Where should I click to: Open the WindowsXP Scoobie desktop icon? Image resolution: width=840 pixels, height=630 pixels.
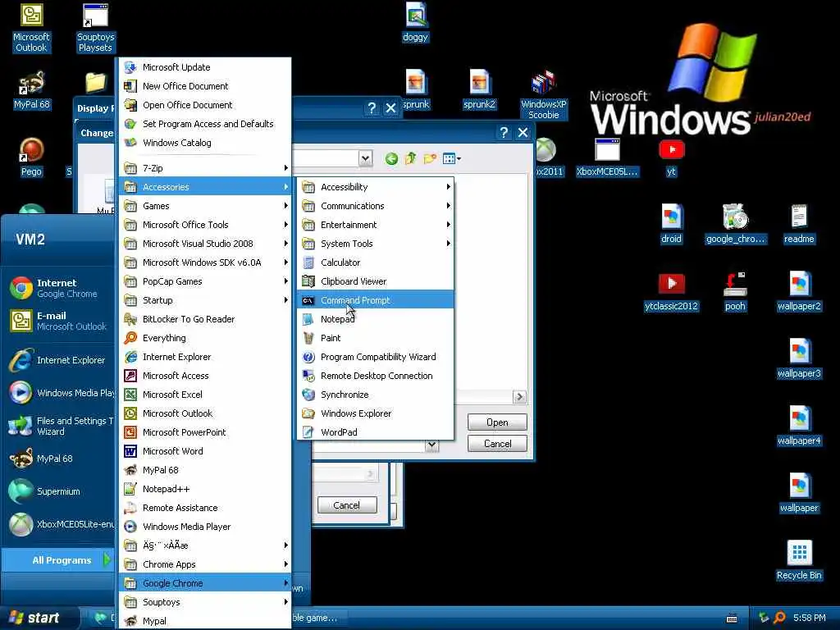click(x=543, y=94)
